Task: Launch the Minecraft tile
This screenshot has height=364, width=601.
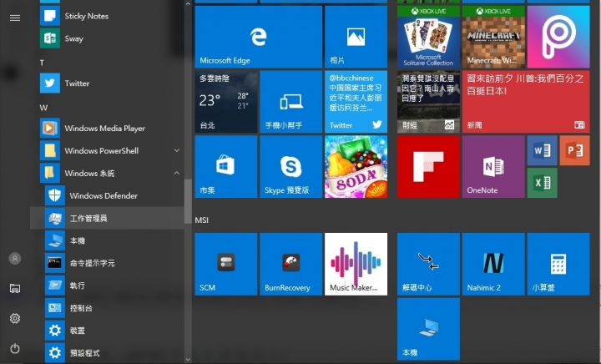Action: pyautogui.click(x=493, y=37)
